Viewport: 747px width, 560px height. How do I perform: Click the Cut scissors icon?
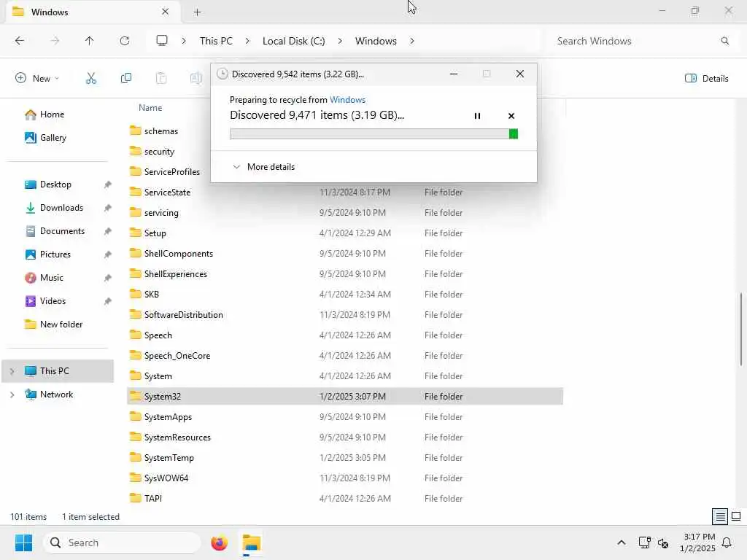(x=91, y=78)
